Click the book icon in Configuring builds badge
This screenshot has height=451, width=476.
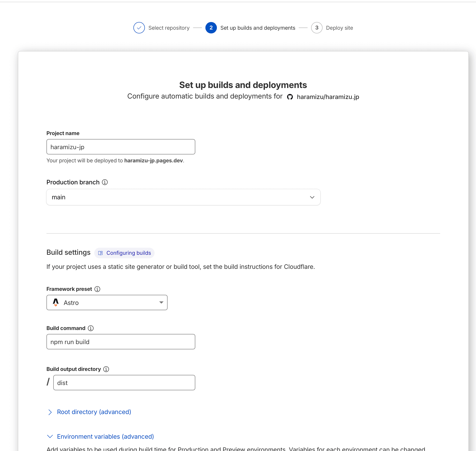pyautogui.click(x=101, y=253)
